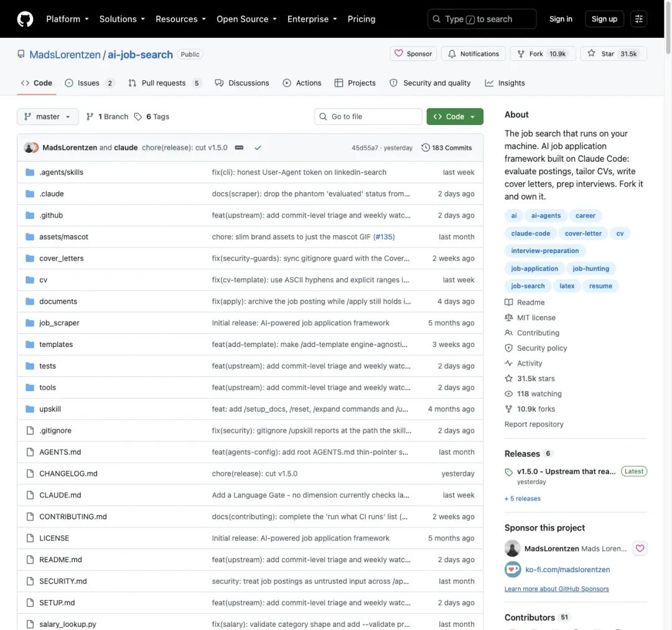Open the Actions tab
Viewport: 672px width, 630px height.
pos(302,83)
